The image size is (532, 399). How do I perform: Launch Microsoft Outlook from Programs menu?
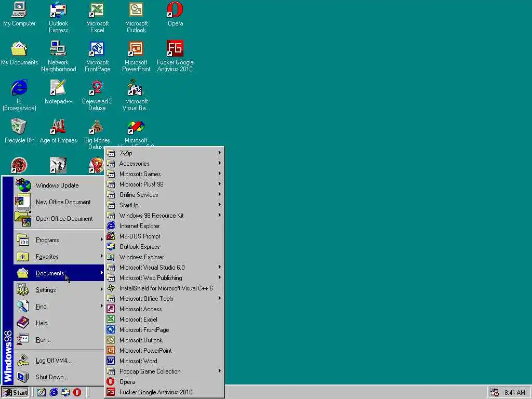(165, 340)
